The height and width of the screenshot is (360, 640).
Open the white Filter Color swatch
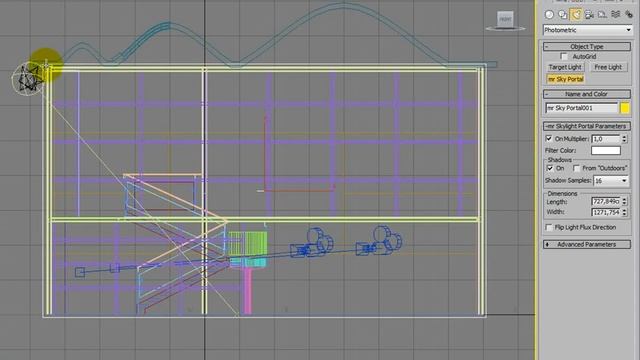[x=606, y=150]
